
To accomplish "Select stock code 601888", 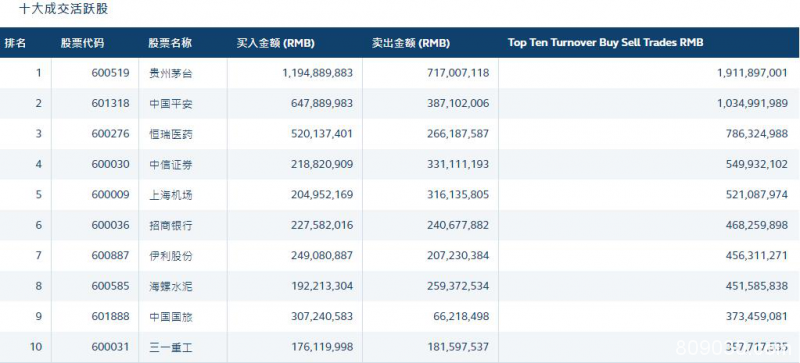I will point(111,317).
